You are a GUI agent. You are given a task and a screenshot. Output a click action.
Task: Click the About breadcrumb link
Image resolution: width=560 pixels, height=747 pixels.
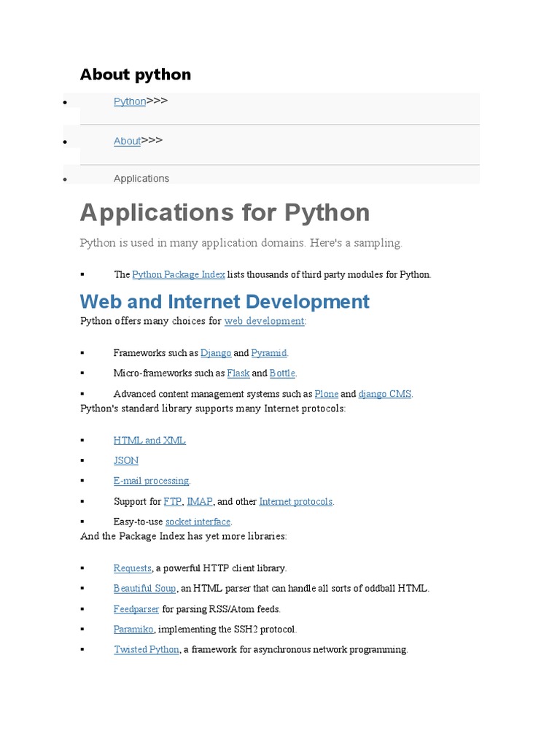(127, 141)
